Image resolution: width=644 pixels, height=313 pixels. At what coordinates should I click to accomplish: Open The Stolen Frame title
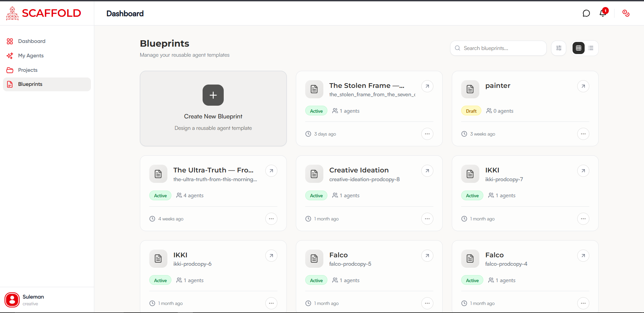(367, 86)
